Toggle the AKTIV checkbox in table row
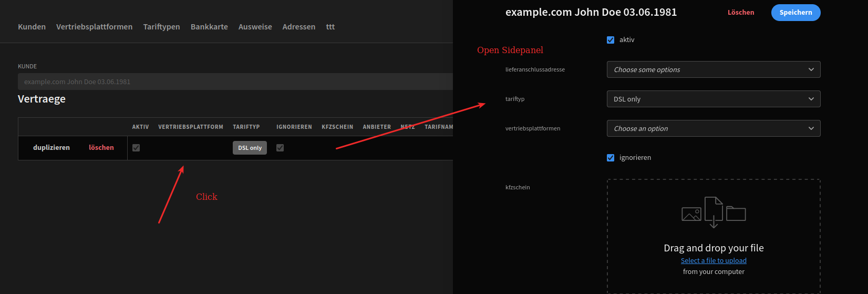The width and height of the screenshot is (868, 294). (136, 148)
